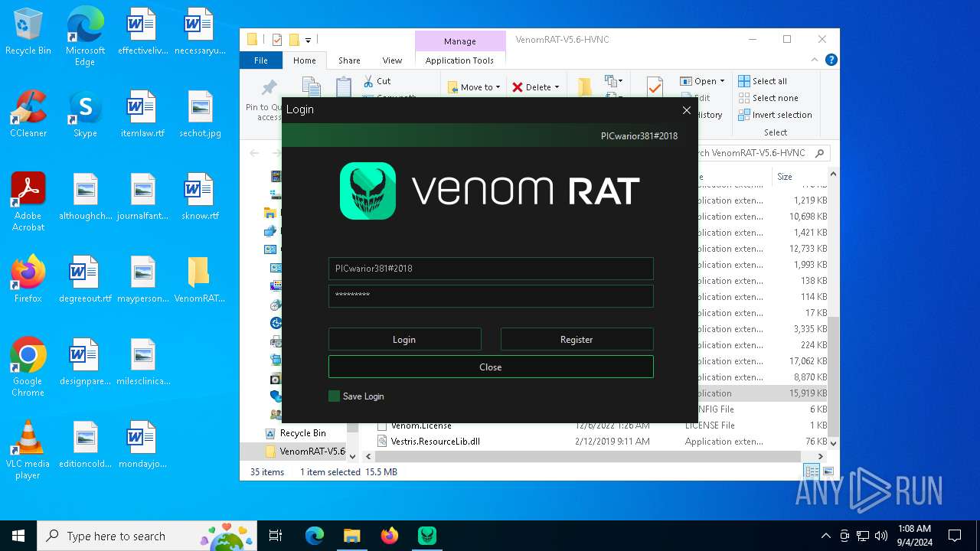
Task: Click the Manage contextual tab
Action: [x=459, y=41]
